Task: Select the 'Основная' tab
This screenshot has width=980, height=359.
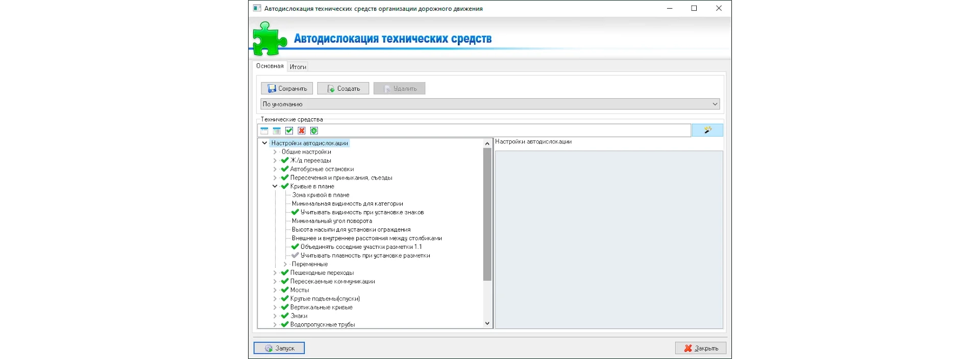Action: (x=269, y=66)
